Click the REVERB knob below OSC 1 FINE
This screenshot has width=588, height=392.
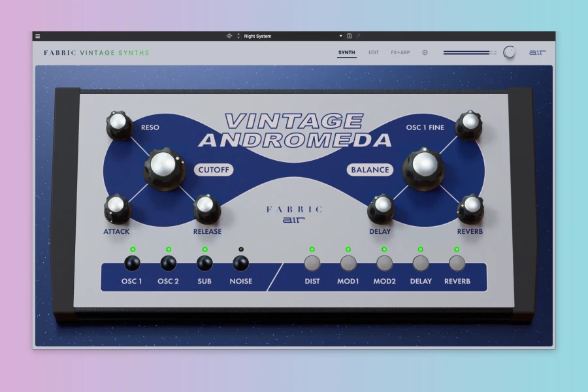470,208
